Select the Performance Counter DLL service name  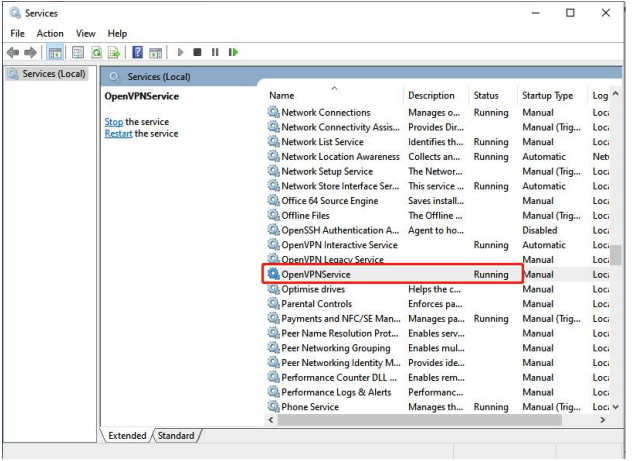[339, 377]
